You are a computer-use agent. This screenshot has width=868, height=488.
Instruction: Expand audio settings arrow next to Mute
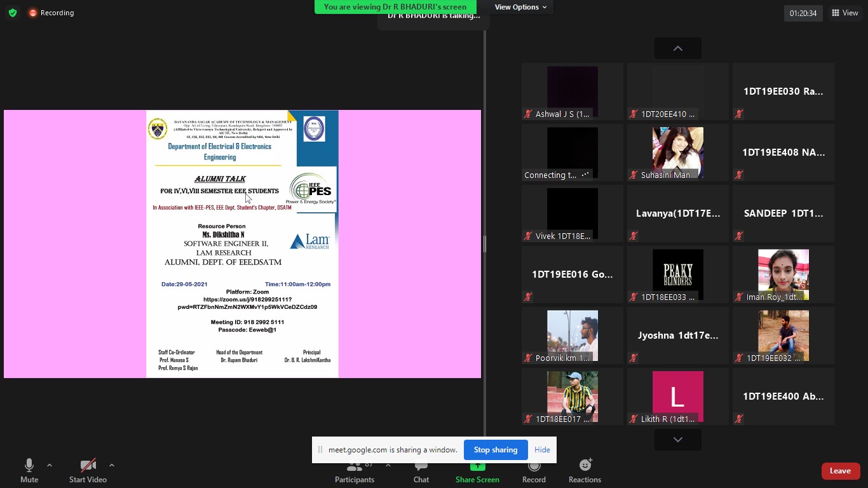coord(50,465)
